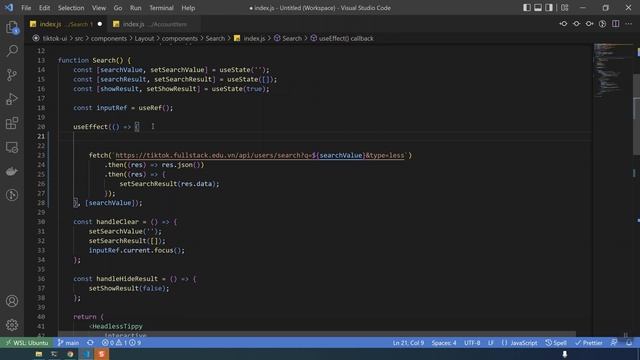This screenshot has height=360, width=640.
Task: Toggle Spell checker in status bar
Action: click(x=556, y=343)
